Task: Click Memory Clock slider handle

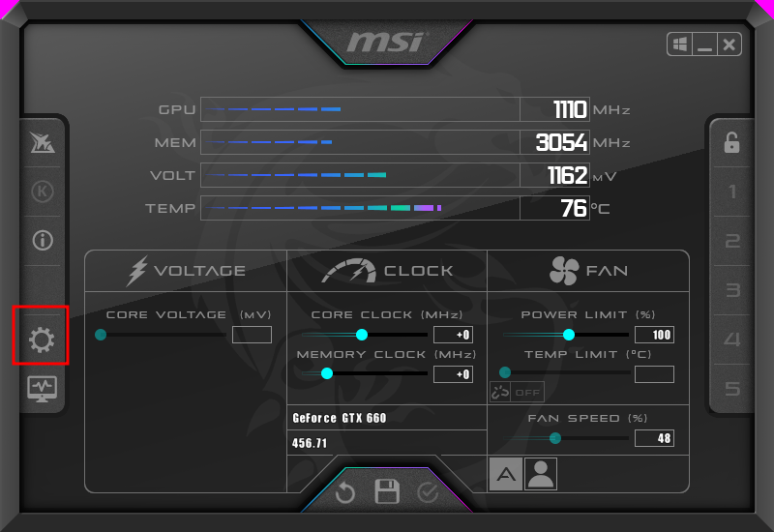Action: (x=327, y=373)
